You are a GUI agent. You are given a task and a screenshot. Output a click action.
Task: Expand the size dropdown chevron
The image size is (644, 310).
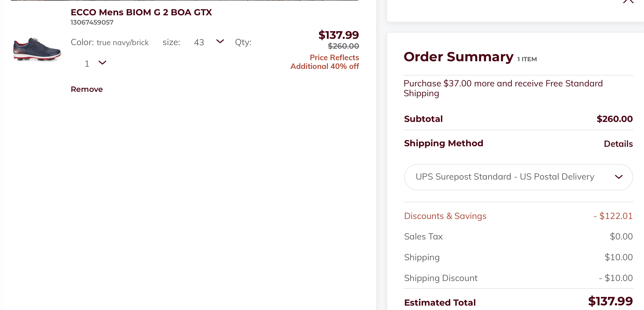click(220, 42)
